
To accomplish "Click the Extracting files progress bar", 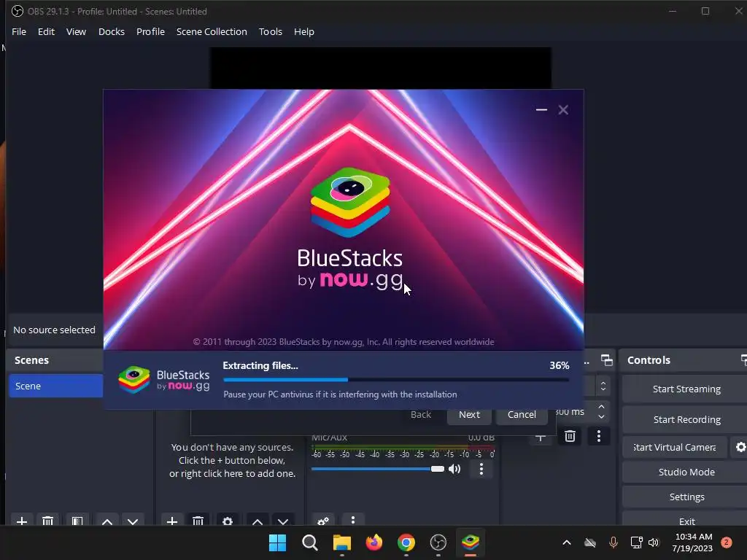I will click(396, 380).
